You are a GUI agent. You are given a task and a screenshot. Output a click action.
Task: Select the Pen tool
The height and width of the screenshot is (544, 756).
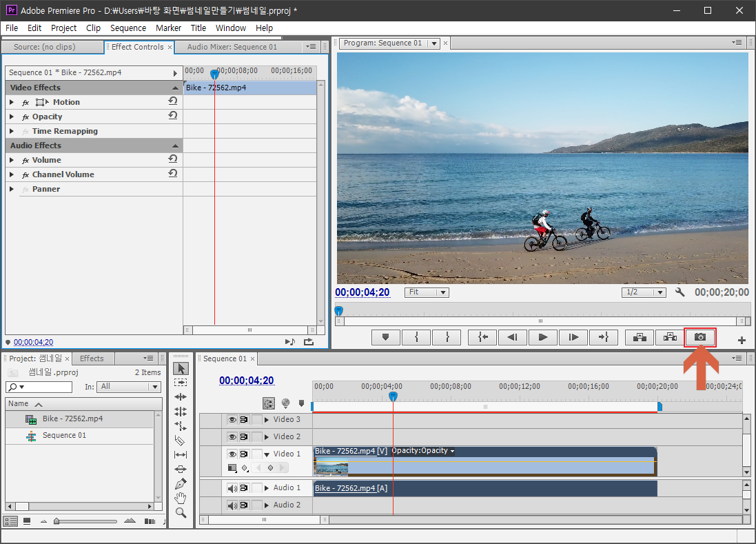click(181, 483)
